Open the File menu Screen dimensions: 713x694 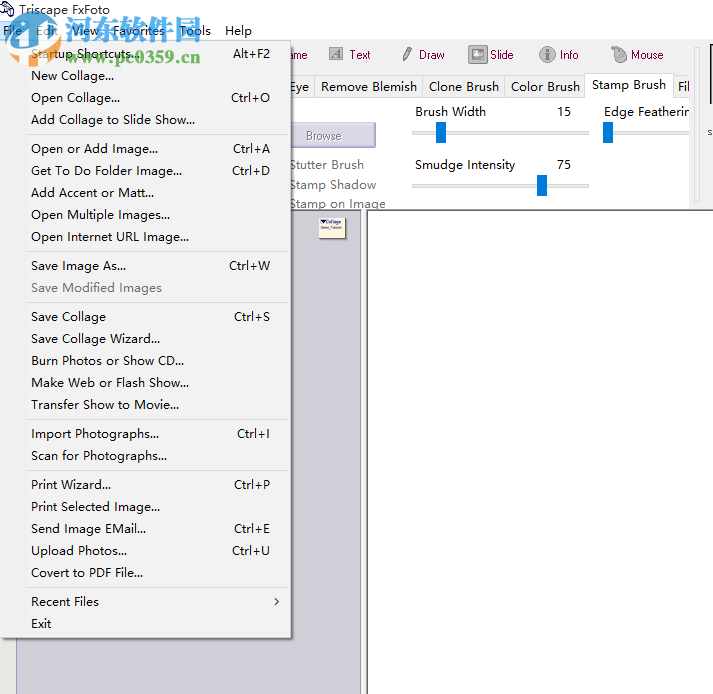pos(12,30)
